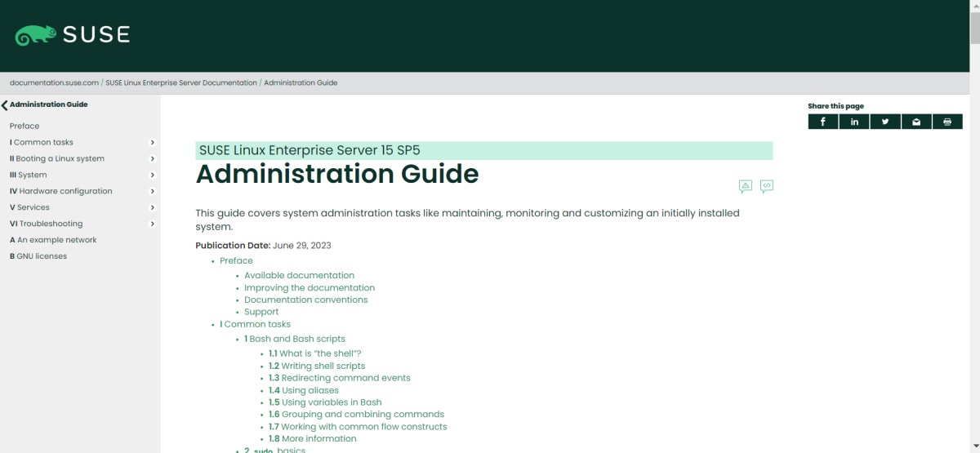Expand the Hardware configuration section chevron
Image resolution: width=980 pixels, height=453 pixels.
tap(153, 191)
